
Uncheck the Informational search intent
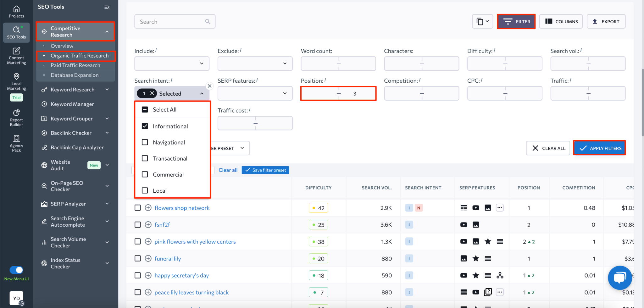click(145, 126)
